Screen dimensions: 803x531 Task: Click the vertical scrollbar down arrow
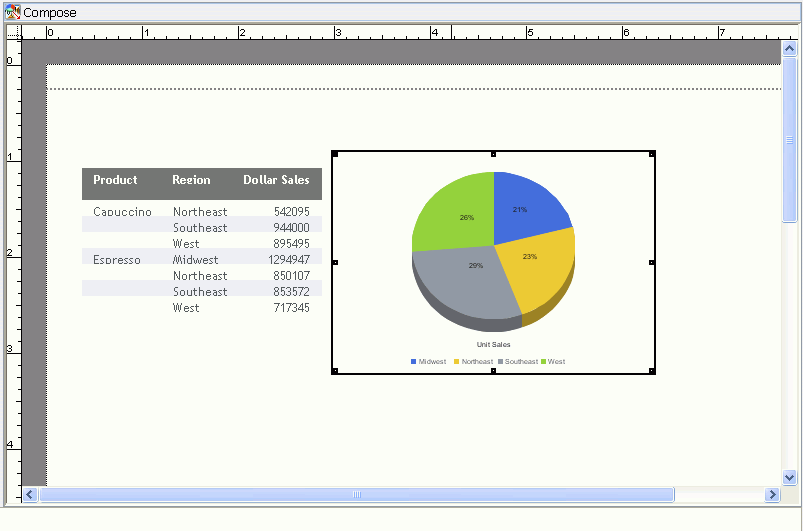(789, 477)
